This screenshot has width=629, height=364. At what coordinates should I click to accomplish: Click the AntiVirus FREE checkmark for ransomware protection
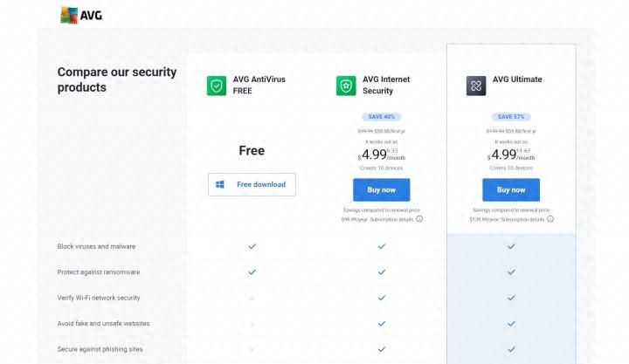click(252, 271)
